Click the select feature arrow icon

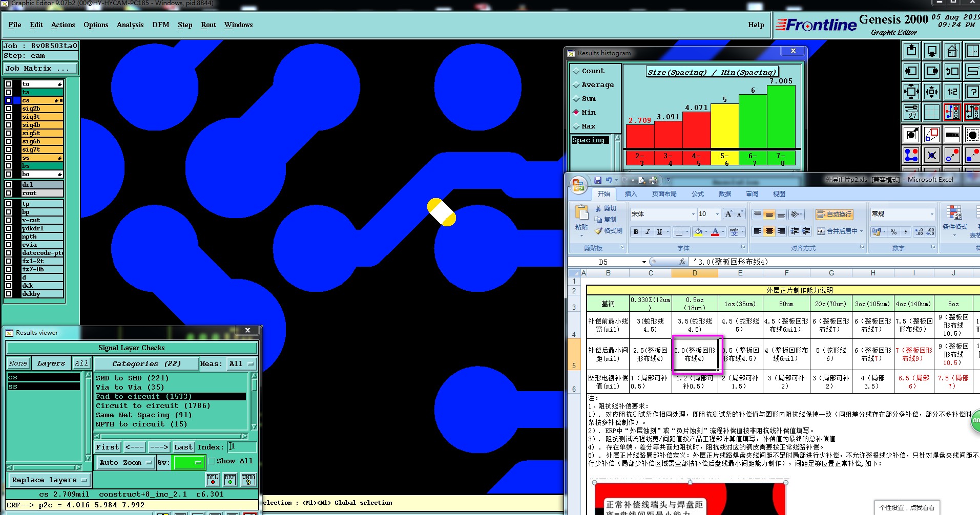point(911,135)
